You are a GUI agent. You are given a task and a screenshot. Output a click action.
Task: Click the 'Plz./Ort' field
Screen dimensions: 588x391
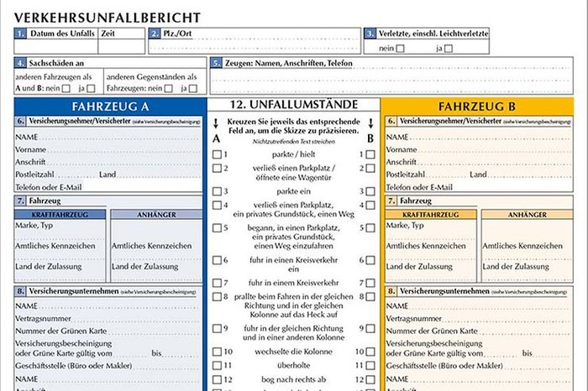pos(255,41)
